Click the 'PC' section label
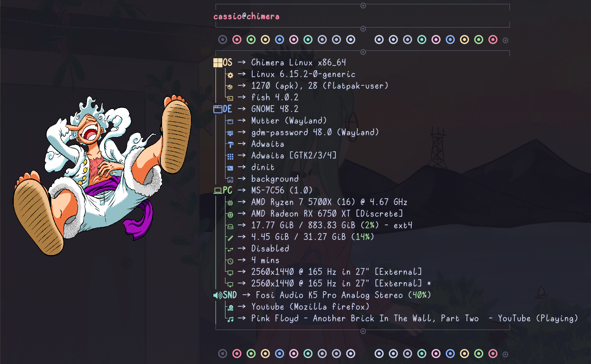 click(x=228, y=191)
